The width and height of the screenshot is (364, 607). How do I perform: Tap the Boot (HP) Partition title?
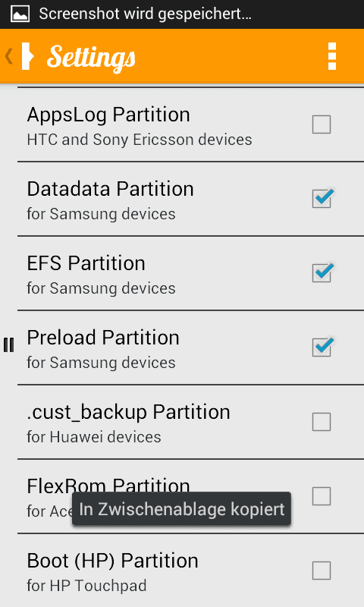point(112,561)
